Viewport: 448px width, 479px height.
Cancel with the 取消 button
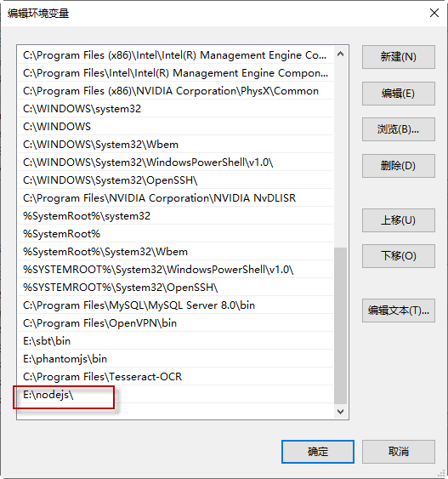tap(398, 452)
